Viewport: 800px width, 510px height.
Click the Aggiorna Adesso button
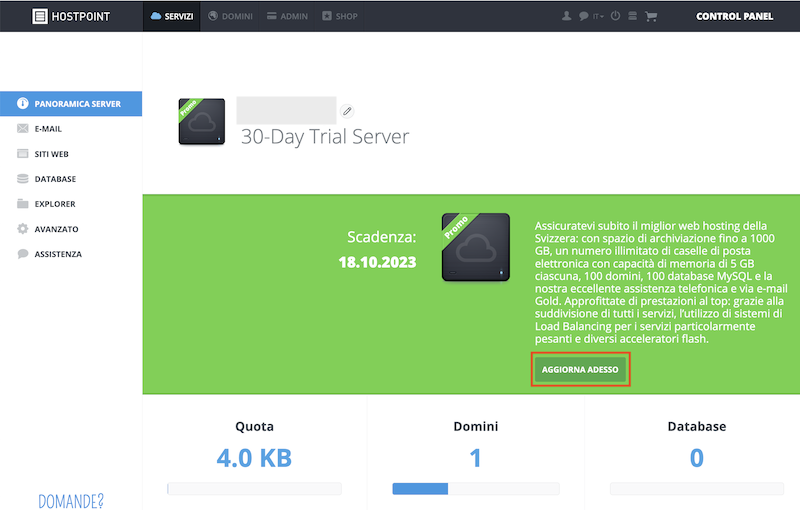click(x=580, y=369)
